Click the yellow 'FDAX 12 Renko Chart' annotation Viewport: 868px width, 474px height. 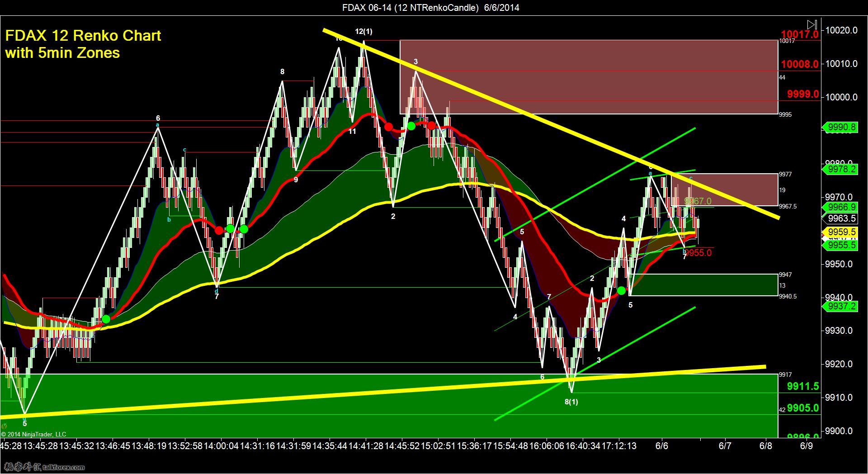pyautogui.click(x=83, y=35)
